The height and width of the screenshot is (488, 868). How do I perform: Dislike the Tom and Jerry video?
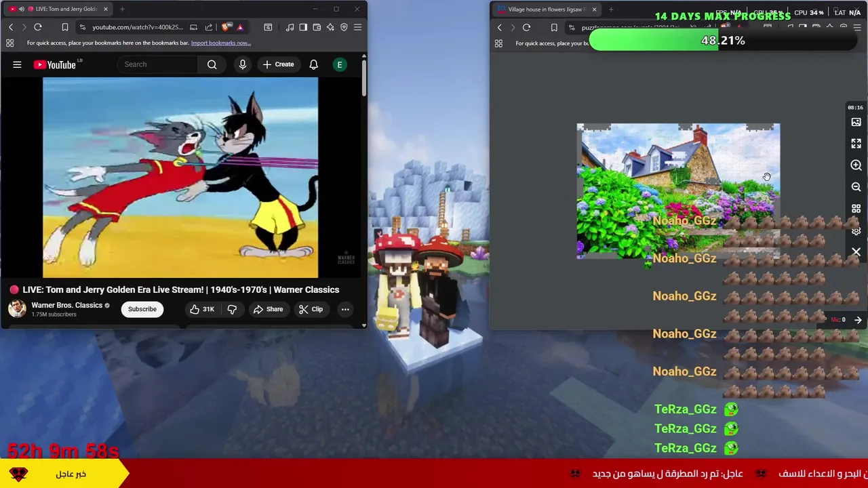pos(232,309)
